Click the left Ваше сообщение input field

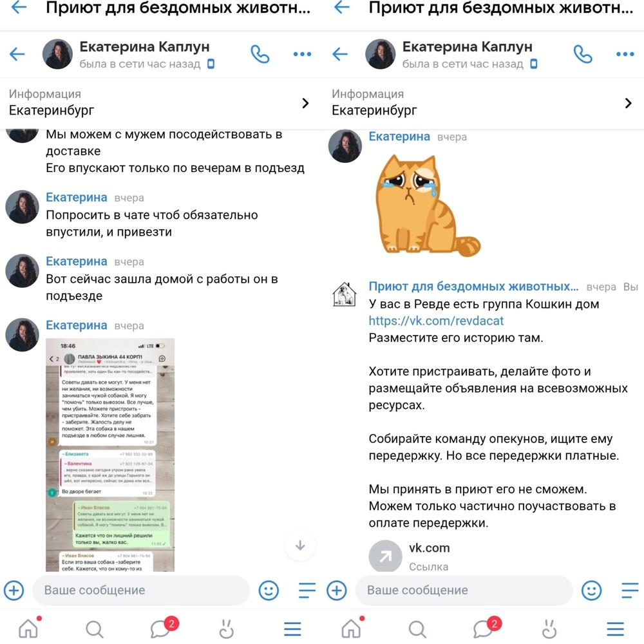(x=141, y=590)
